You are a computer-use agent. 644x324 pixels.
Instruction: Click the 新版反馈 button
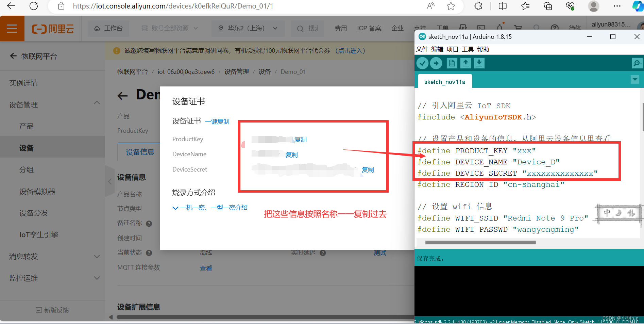(x=52, y=310)
